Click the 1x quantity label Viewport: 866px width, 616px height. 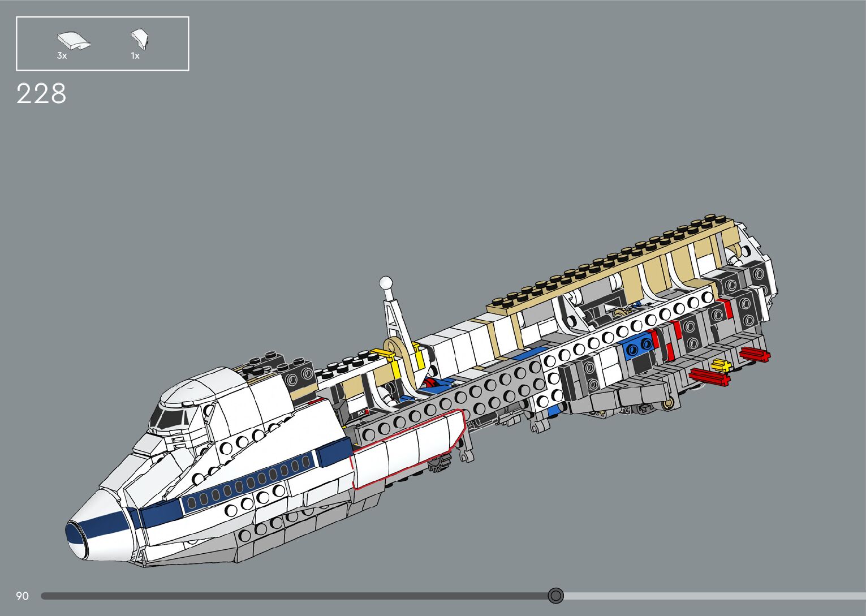(x=135, y=56)
